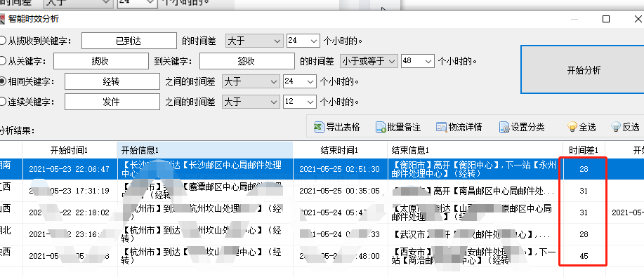Sort by 时间差1 column header
Image resolution: width=644 pixels, height=277 pixels.
point(584,150)
